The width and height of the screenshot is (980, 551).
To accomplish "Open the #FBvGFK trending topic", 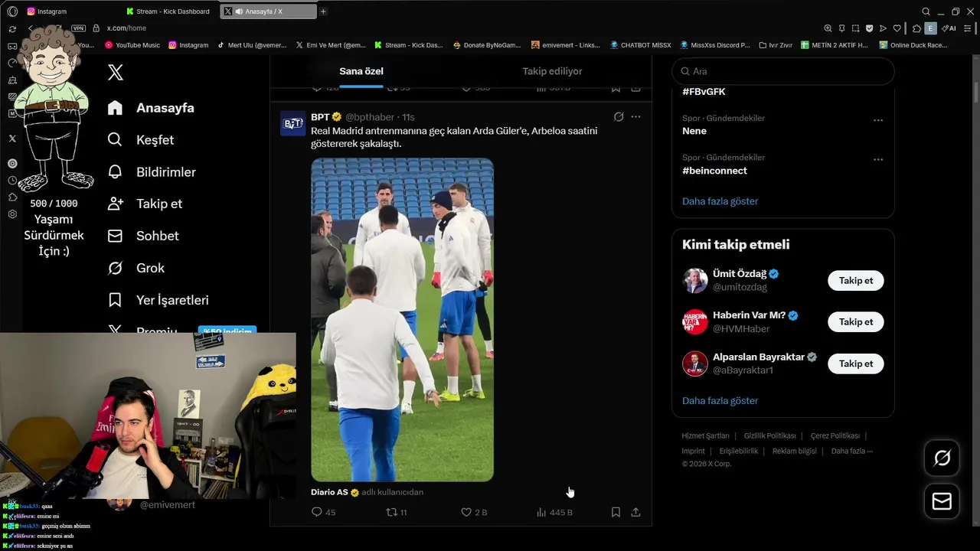I will tap(704, 92).
